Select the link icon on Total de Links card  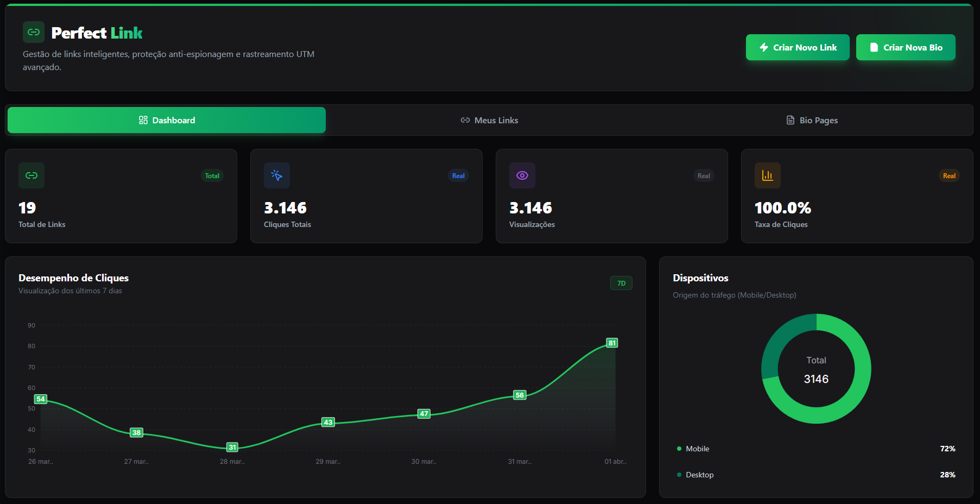tap(31, 175)
